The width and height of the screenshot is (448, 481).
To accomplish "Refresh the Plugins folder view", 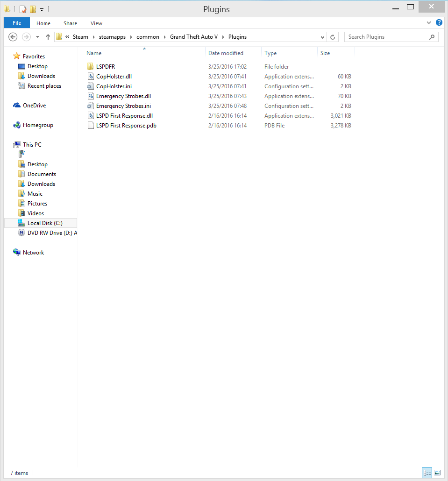I will (x=333, y=37).
